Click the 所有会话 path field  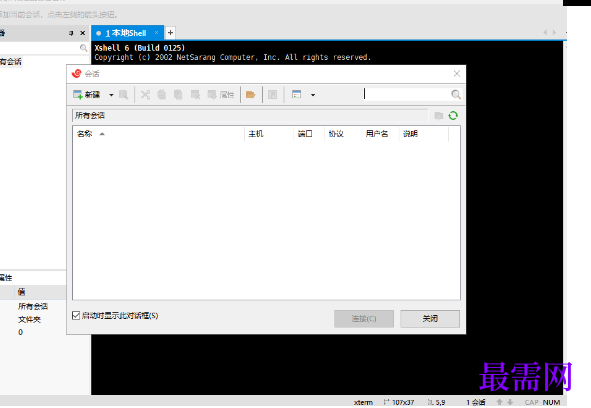click(x=250, y=115)
